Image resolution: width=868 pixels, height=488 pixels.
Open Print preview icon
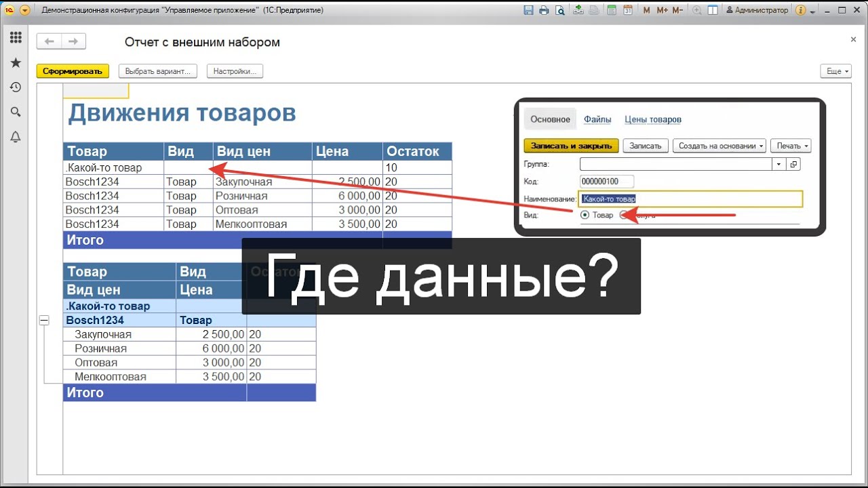559,10
